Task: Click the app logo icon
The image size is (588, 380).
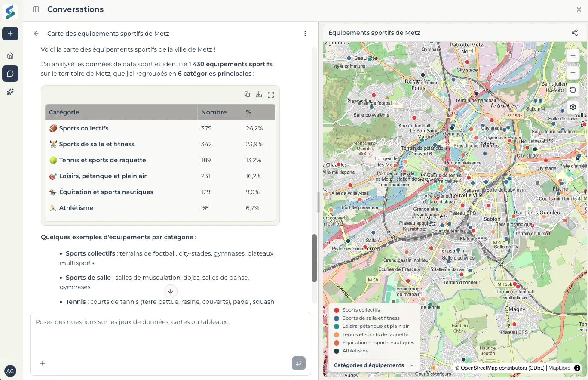Action: [10, 12]
